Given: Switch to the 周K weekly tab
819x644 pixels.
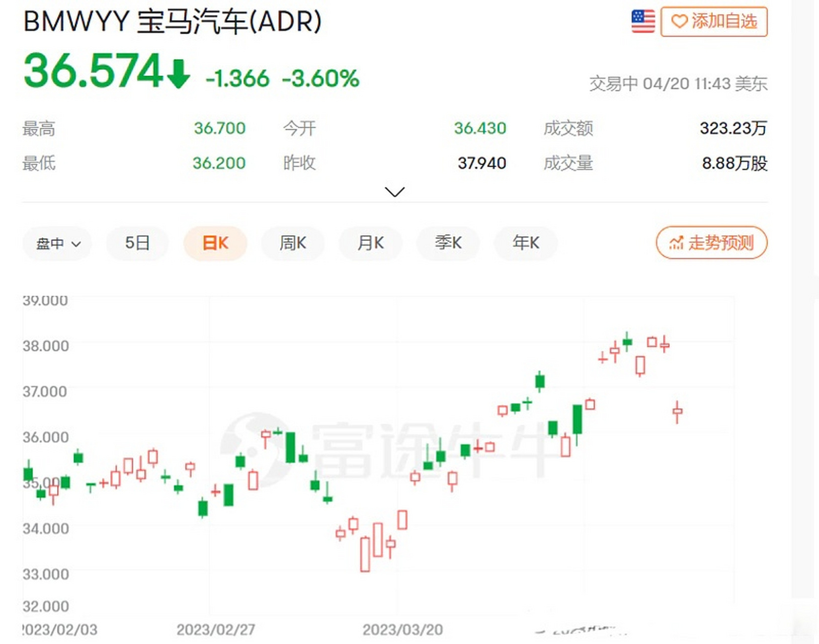Looking at the screenshot, I should [x=293, y=244].
